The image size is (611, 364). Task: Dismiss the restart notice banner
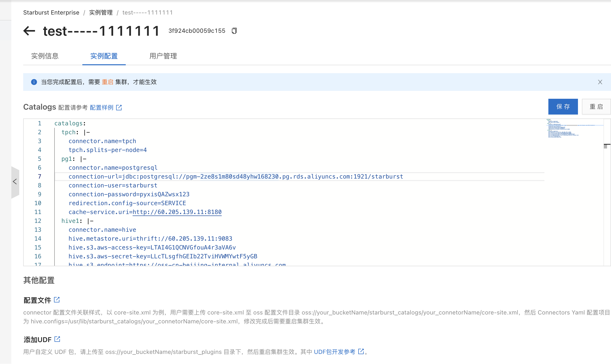(x=600, y=82)
